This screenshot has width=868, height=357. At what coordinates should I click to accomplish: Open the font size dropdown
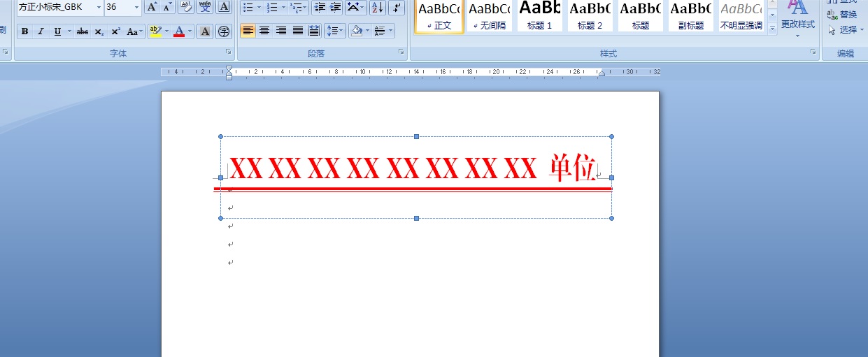click(x=136, y=7)
